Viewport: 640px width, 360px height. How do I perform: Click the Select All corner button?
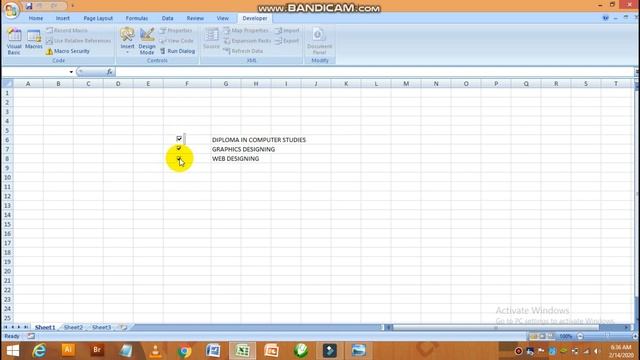pyautogui.click(x=7, y=84)
